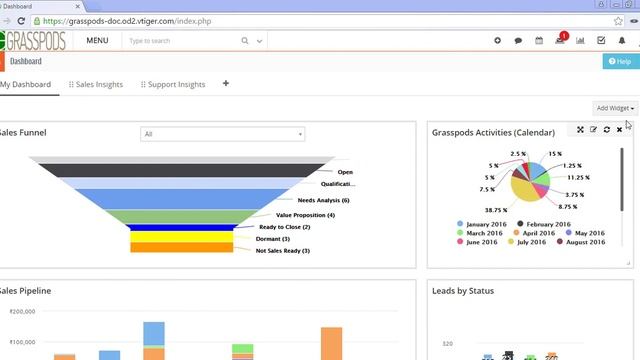640x360 pixels.
Task: Edit the Grasspods Activities widget
Action: click(x=593, y=129)
